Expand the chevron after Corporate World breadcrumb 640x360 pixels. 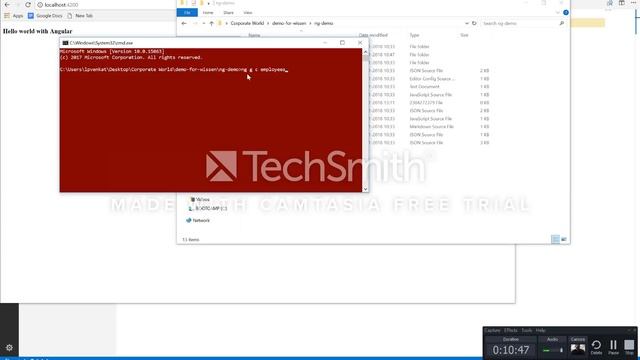[x=268, y=23]
